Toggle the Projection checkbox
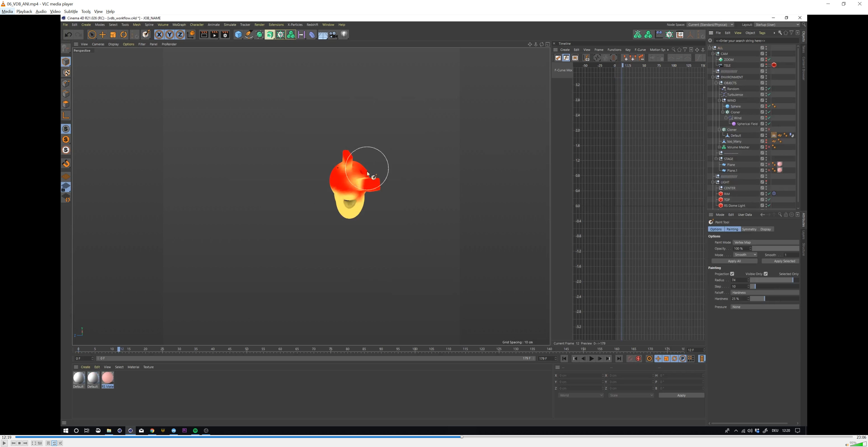Screen dimensions: 868x447 tap(732, 274)
